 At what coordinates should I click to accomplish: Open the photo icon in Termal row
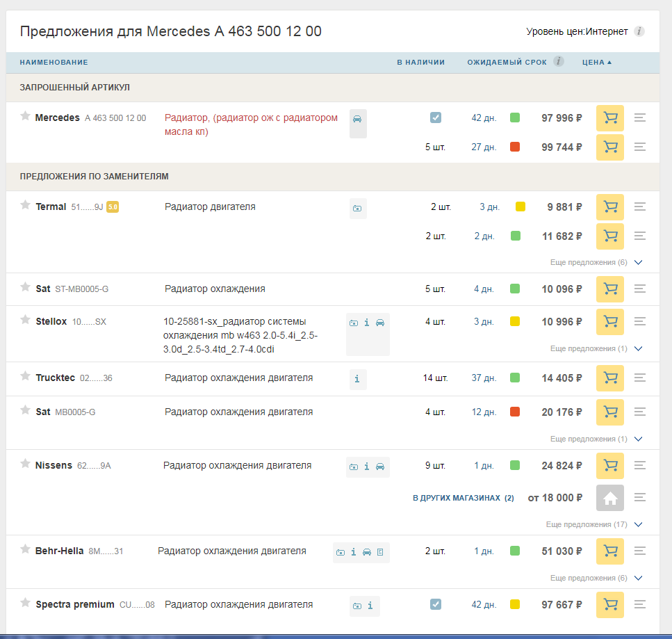click(357, 209)
